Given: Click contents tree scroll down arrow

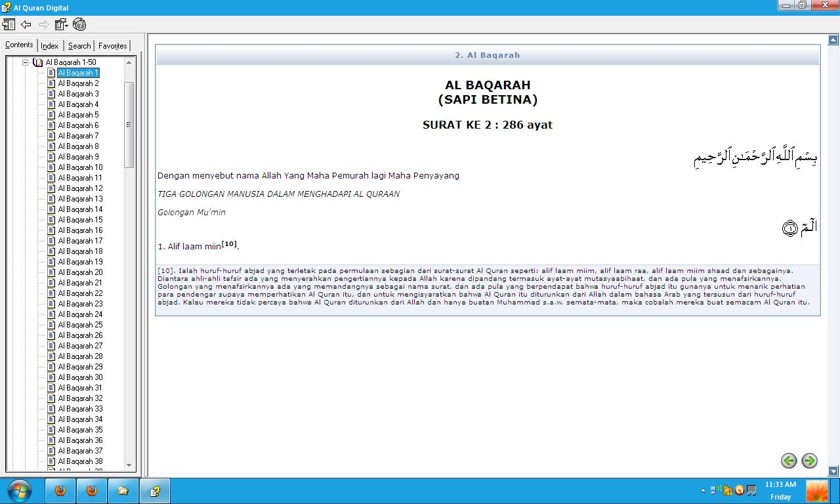Looking at the screenshot, I should (129, 465).
